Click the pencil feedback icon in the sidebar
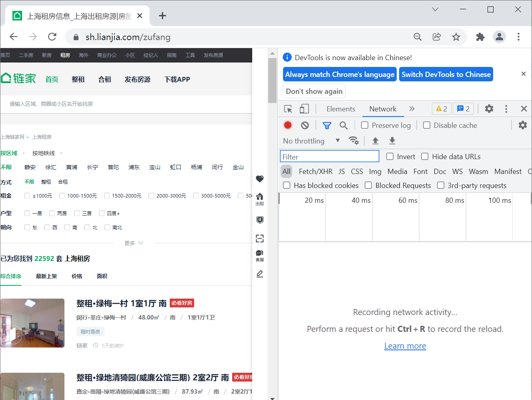This screenshot has width=532, height=400. pos(260,274)
